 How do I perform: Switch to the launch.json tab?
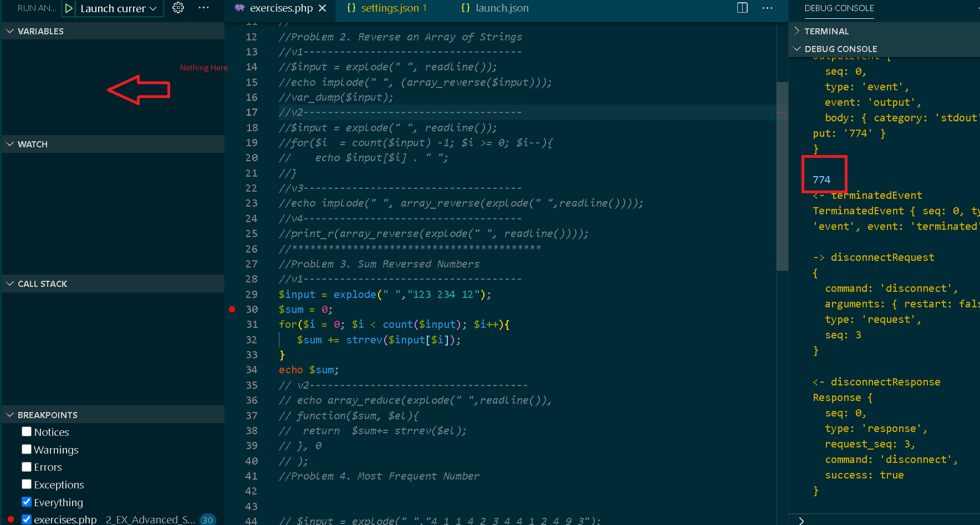[502, 8]
